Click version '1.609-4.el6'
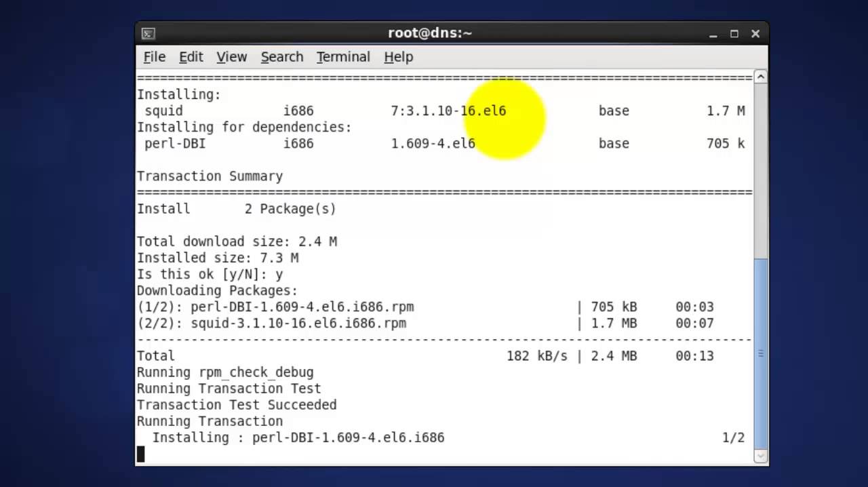This screenshot has height=487, width=868. coord(433,143)
